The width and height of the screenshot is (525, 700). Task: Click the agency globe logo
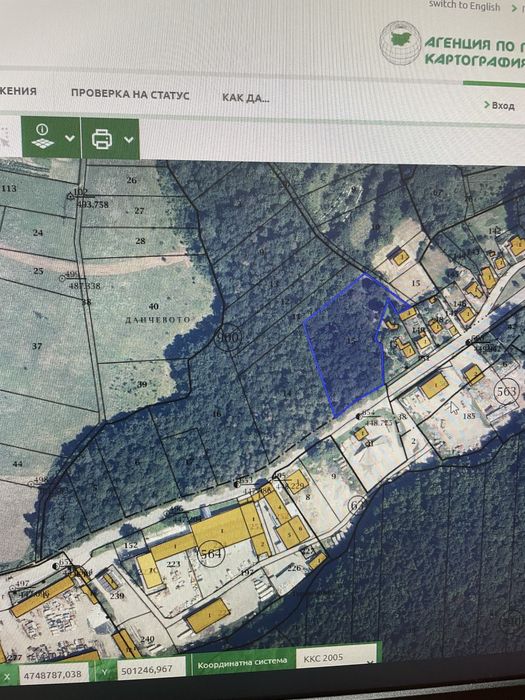pyautogui.click(x=400, y=43)
